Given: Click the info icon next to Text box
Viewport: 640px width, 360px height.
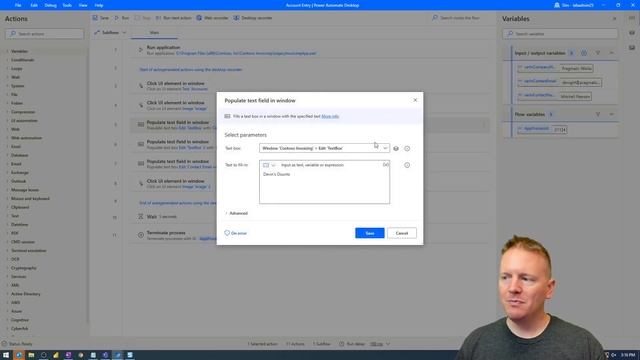Looking at the screenshot, I should (407, 149).
